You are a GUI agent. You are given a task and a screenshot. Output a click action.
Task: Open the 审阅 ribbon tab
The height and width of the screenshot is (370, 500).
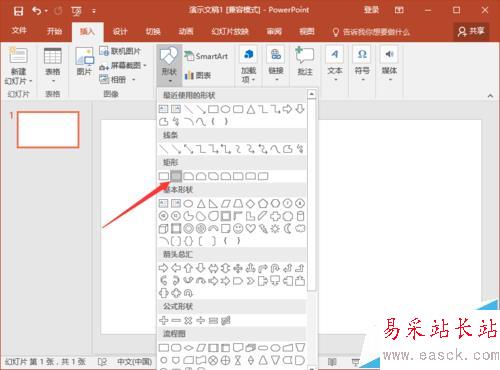[x=274, y=32]
